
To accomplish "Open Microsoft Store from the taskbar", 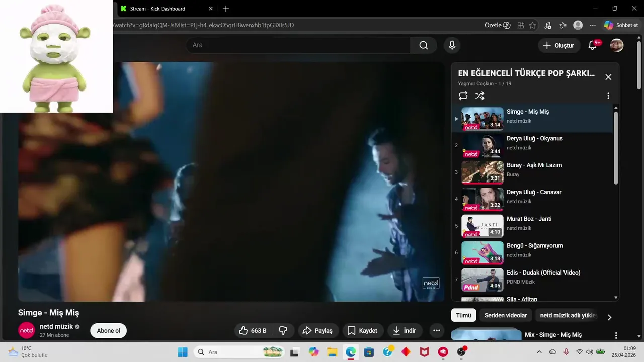I will pos(369,352).
